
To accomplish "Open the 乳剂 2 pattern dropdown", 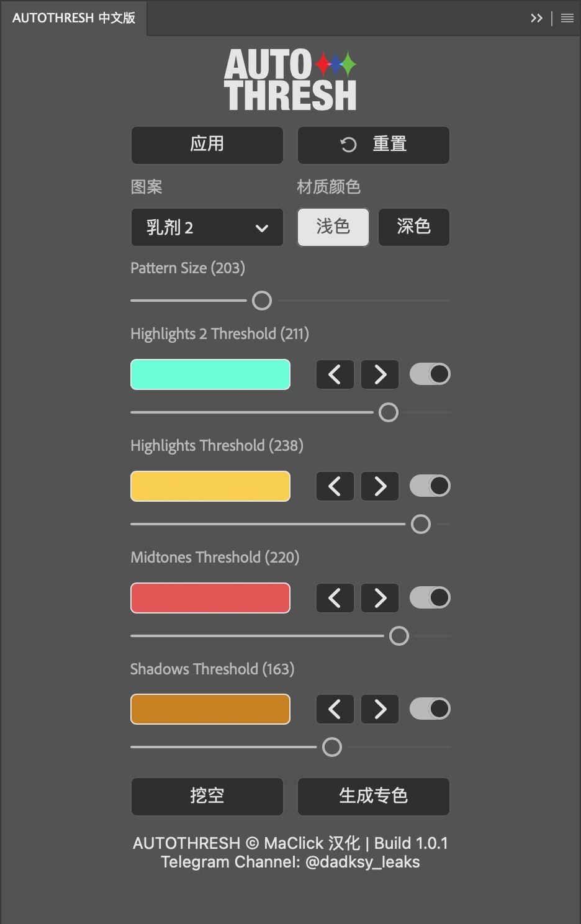I will tap(207, 227).
